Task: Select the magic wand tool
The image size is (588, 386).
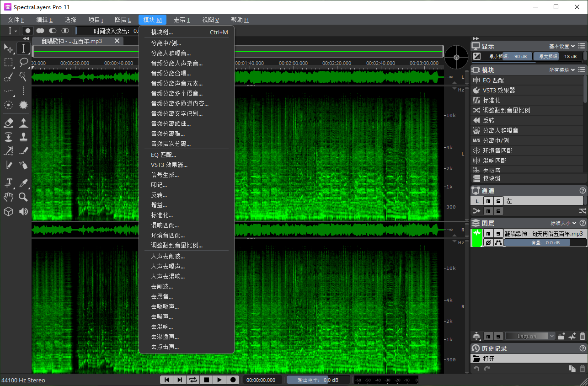Action: tap(23, 76)
